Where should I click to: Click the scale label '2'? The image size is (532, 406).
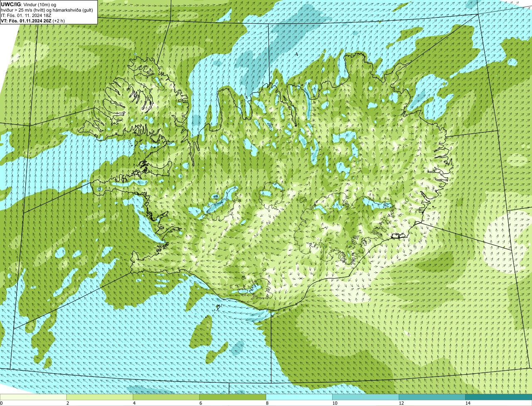[67, 403]
